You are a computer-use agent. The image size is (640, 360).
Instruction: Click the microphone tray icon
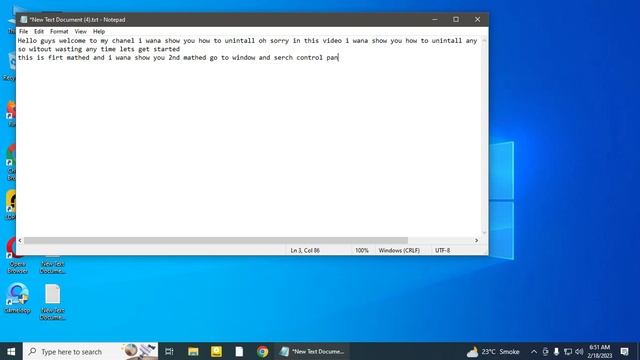coord(556,351)
